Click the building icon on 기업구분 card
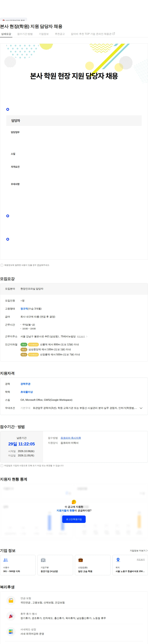Viewport: 148px width, 644px height. (43, 560)
